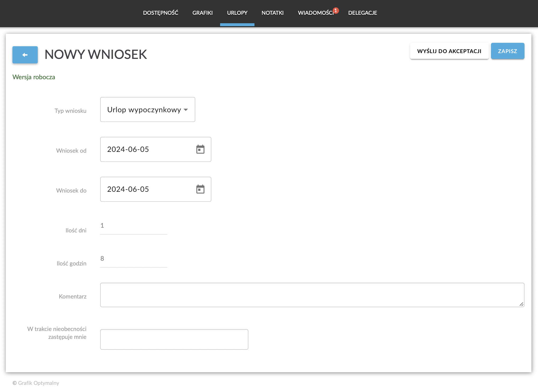Click the red notification badge on Wiadomości
Image resolution: width=538 pixels, height=392 pixels.
click(336, 11)
